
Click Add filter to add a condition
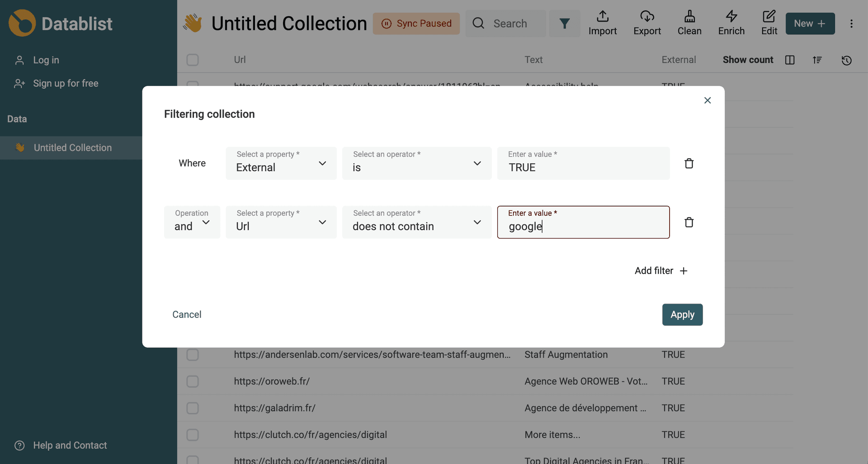(661, 271)
